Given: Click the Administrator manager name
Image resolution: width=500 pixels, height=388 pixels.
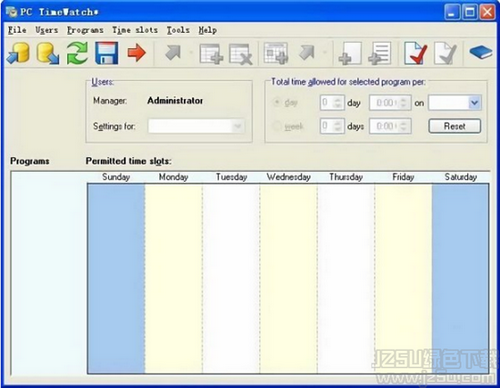Looking at the screenshot, I should [175, 100].
